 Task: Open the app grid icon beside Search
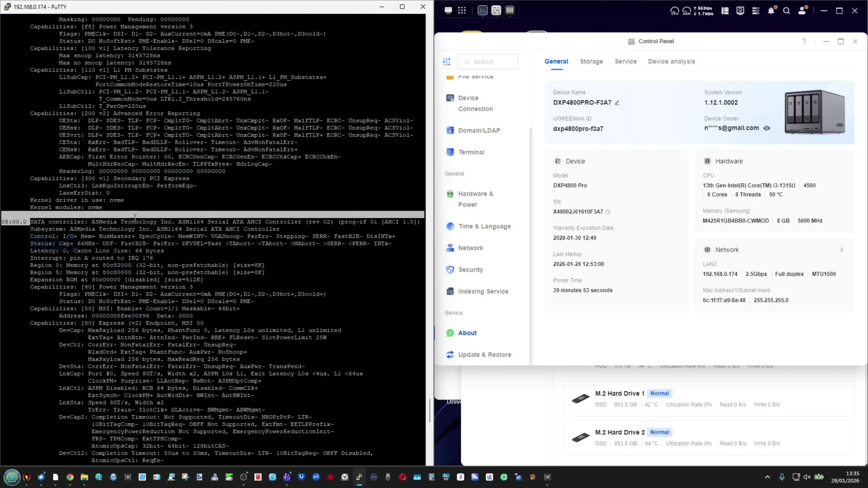[x=447, y=62]
